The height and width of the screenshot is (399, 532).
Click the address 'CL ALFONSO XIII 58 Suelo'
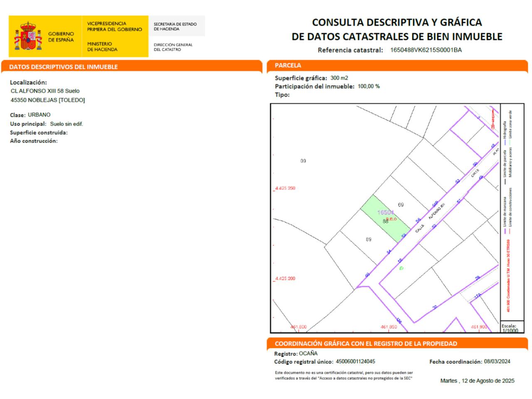point(45,91)
